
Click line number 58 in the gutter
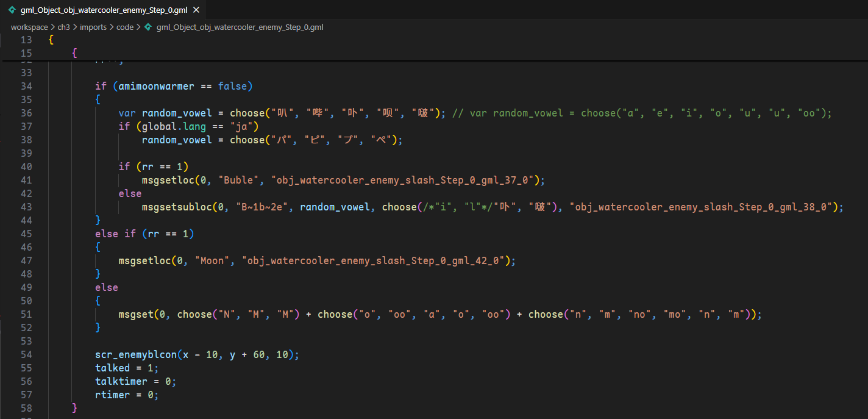26,408
